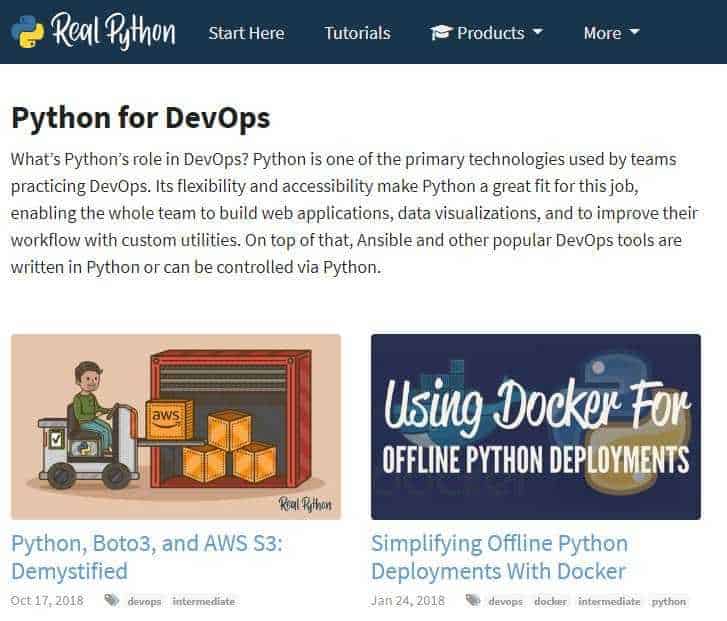The width and height of the screenshot is (727, 621).
Task: Select the devops tag under Docker article
Action: [x=505, y=601]
